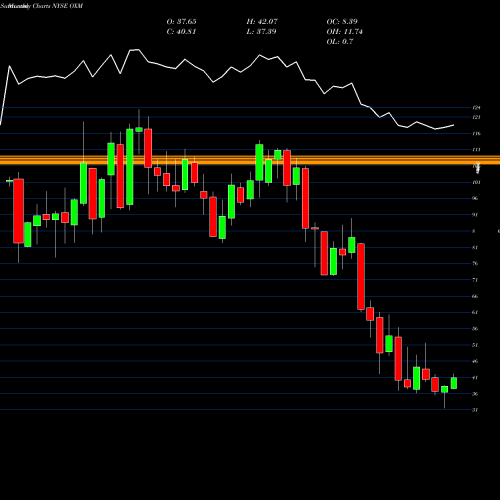Click the open price value O: 37.65
Screen dimensions: 500x500
(181, 22)
